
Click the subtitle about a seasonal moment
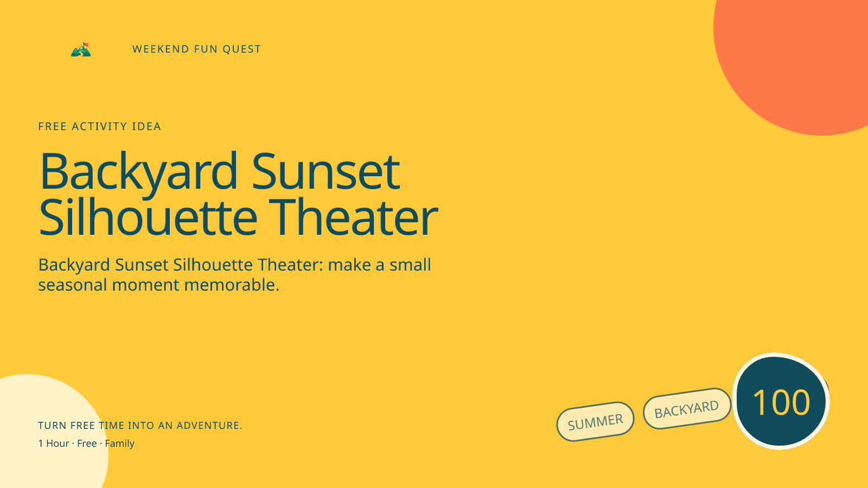pyautogui.click(x=234, y=274)
